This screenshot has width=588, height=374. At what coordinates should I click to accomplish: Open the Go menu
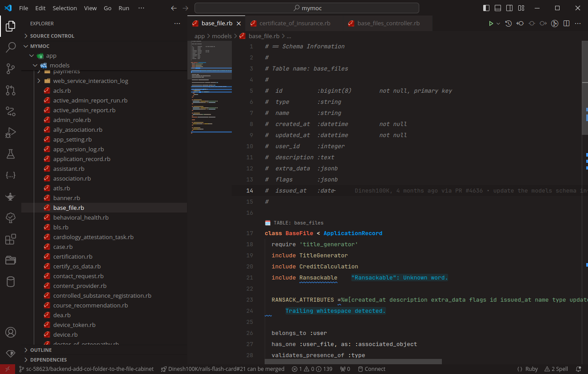[107, 8]
